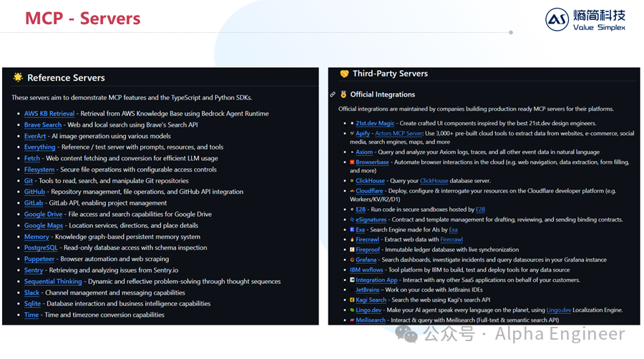Open the Brave Search server link
This screenshot has height=359, width=644.
(x=43, y=124)
